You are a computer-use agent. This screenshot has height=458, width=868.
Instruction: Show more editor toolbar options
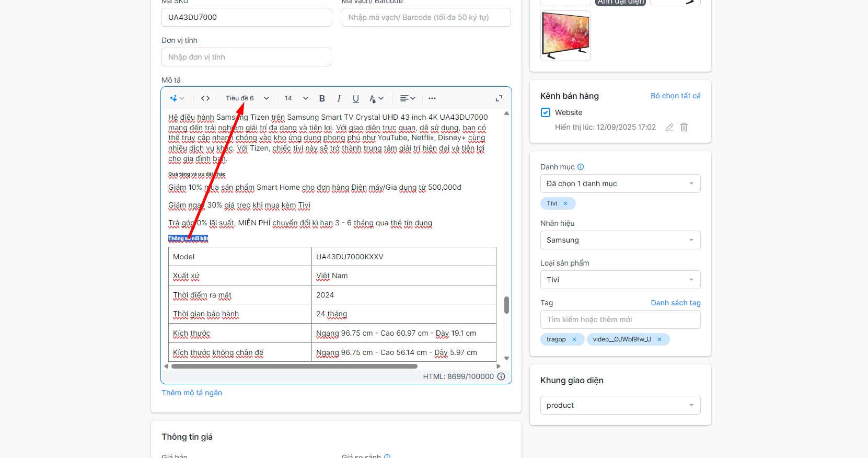(432, 98)
